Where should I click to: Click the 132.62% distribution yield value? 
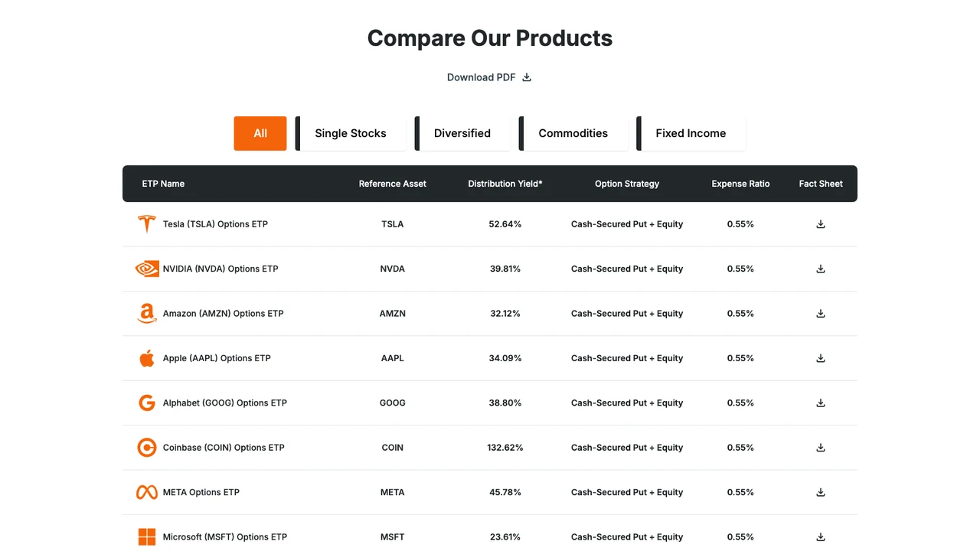point(505,448)
